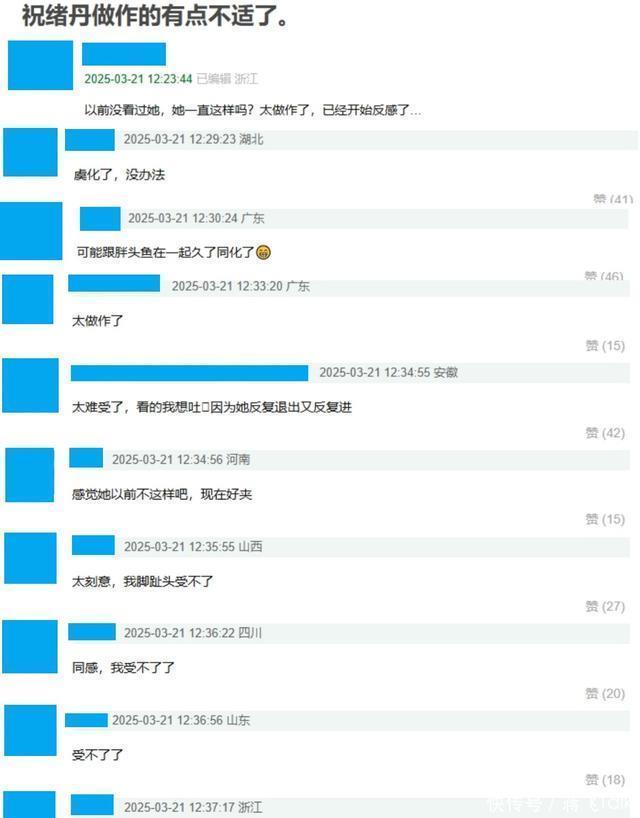Click the long username on the Anhui comment

pos(189,373)
